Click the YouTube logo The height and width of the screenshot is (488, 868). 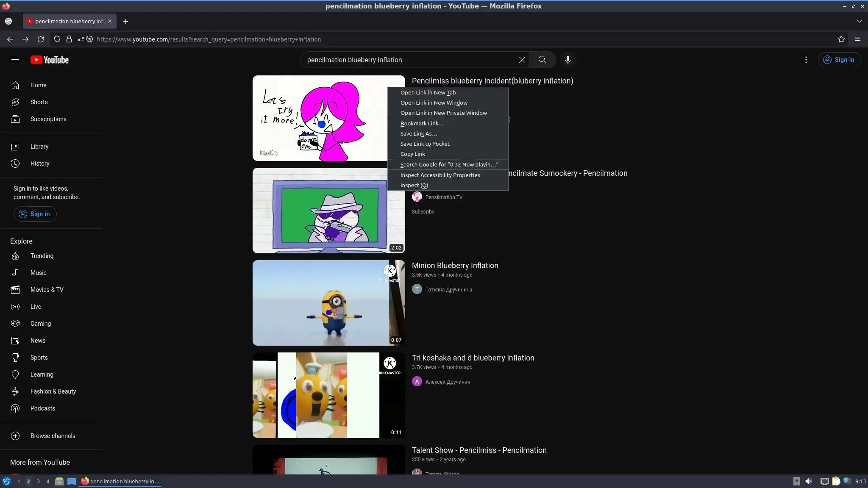click(50, 60)
